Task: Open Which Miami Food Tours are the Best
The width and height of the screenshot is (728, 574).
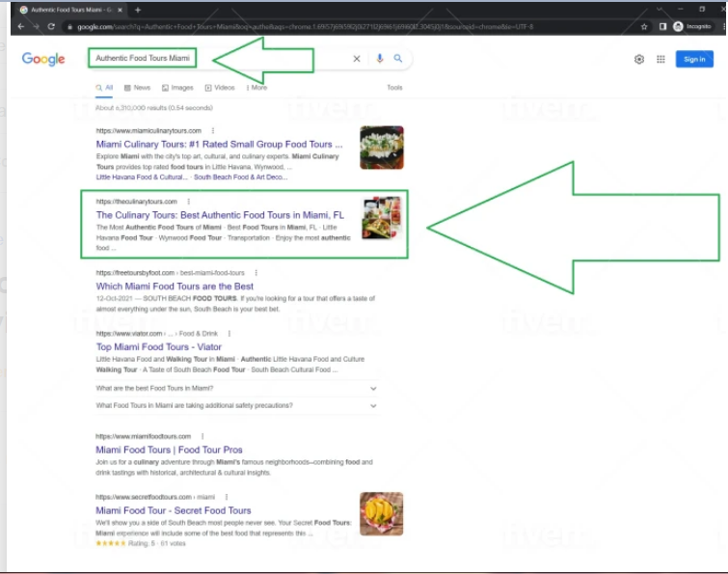Action: [175, 287]
